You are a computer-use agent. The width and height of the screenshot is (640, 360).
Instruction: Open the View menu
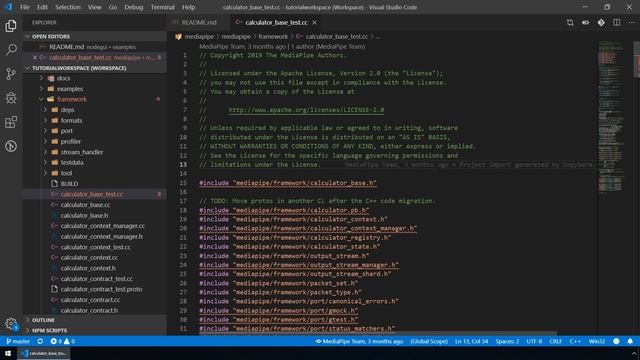pos(95,7)
